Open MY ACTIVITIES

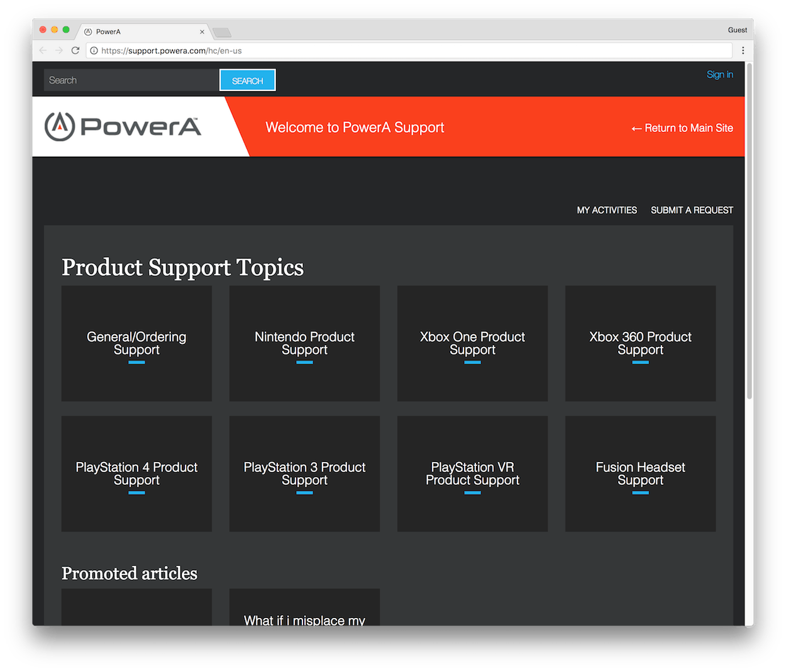coord(607,210)
